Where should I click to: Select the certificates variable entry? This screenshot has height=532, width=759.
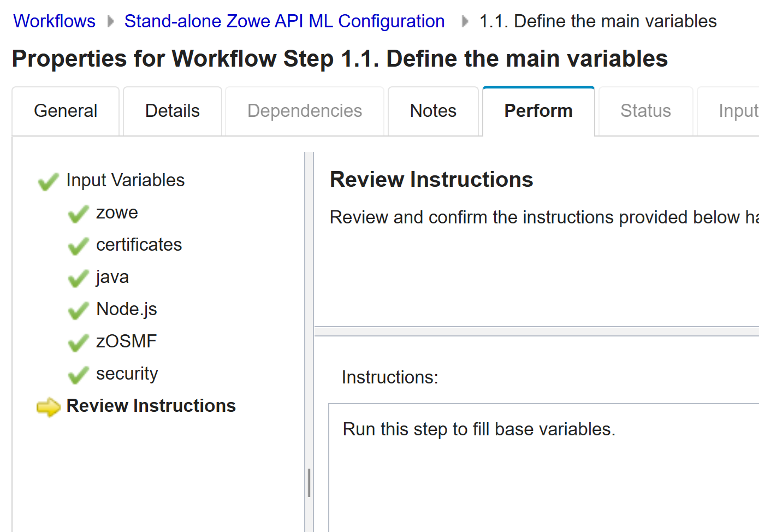pyautogui.click(x=139, y=245)
